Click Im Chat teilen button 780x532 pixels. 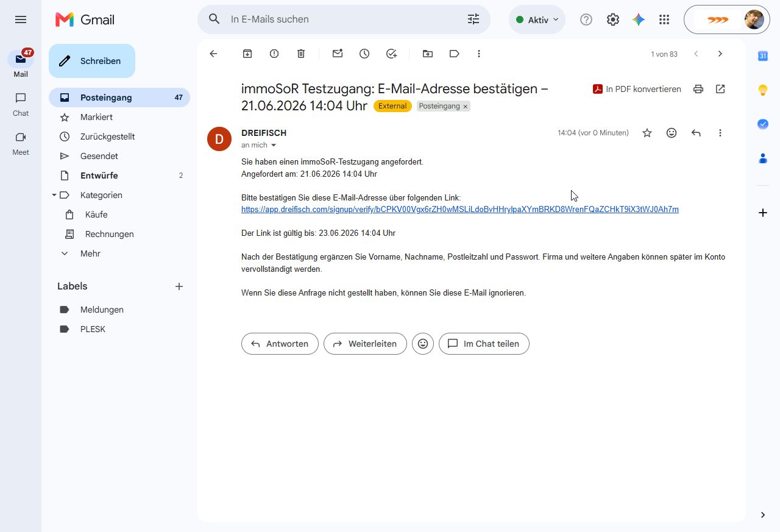click(484, 344)
